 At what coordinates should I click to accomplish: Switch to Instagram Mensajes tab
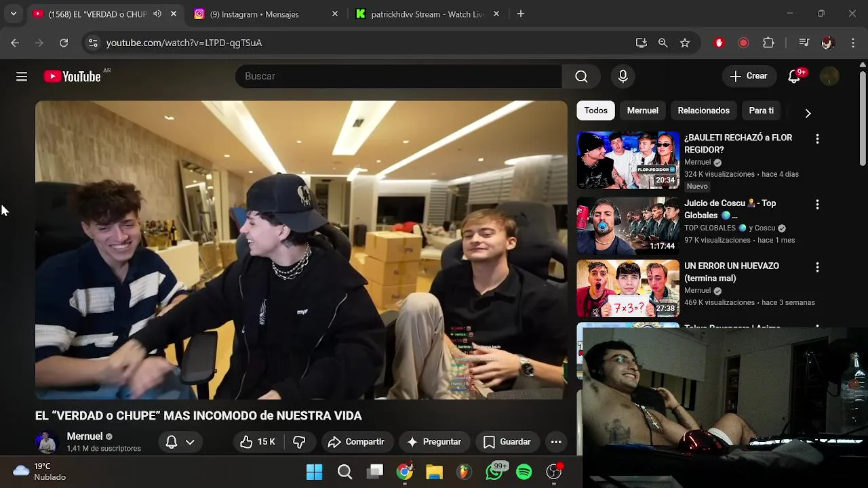(x=266, y=14)
